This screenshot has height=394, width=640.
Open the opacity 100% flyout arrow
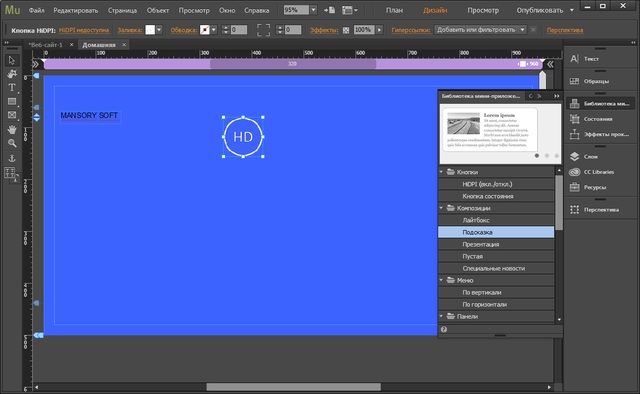click(380, 30)
